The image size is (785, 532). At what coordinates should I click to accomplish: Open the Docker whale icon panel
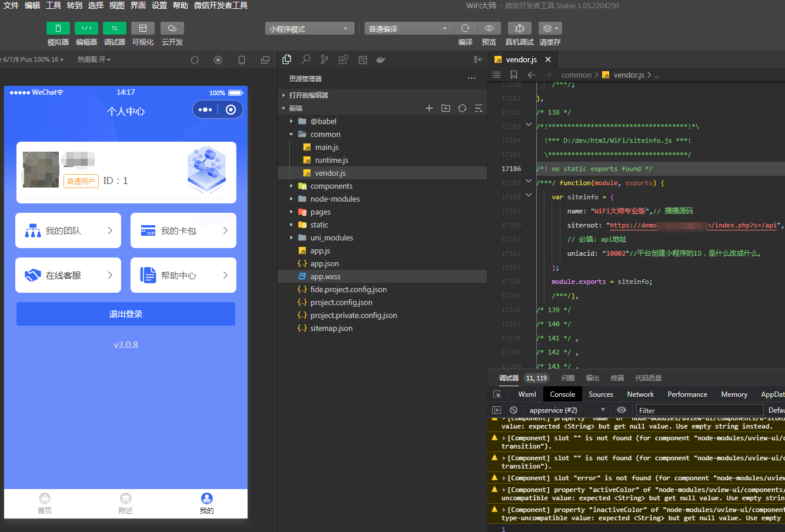pos(381,59)
